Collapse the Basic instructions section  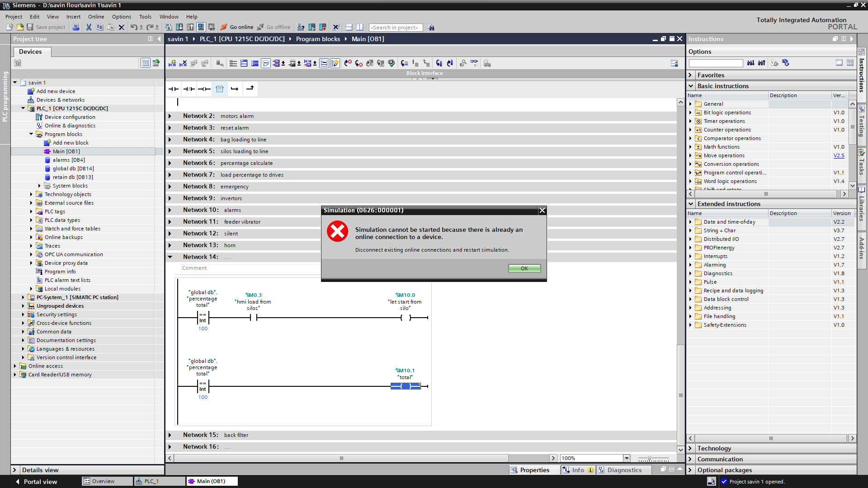pyautogui.click(x=691, y=86)
